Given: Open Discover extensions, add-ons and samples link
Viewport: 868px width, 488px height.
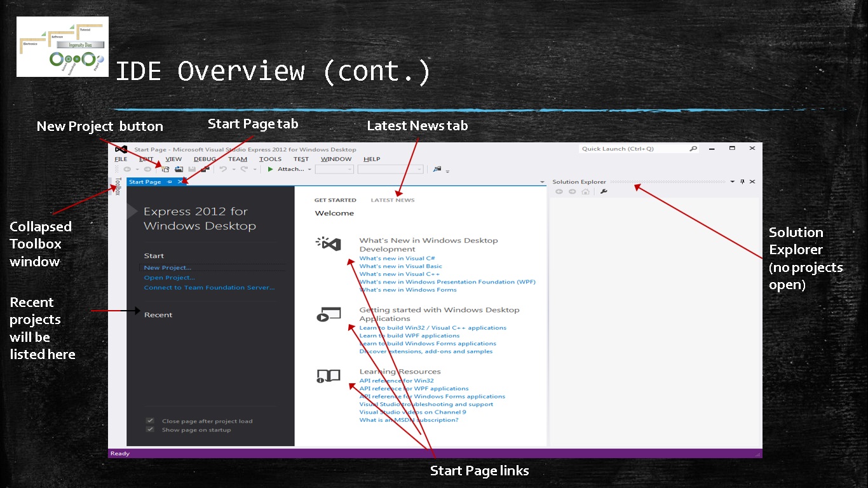Looking at the screenshot, I should [426, 351].
